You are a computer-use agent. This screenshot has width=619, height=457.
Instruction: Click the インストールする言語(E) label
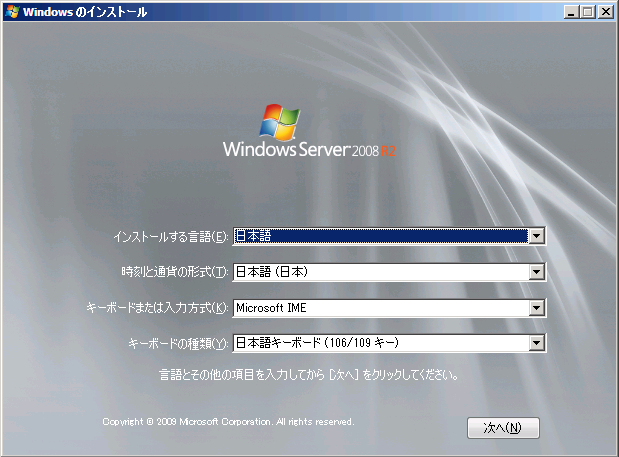171,237
